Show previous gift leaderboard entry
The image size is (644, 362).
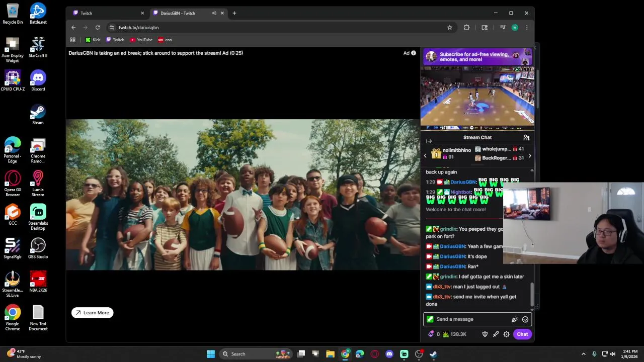(425, 155)
